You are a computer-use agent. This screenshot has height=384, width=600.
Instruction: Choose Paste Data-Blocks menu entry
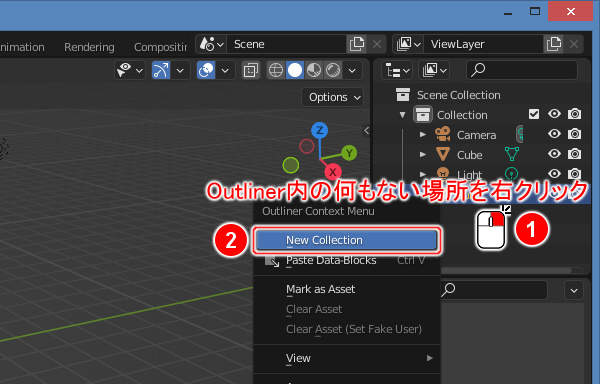tap(346, 260)
